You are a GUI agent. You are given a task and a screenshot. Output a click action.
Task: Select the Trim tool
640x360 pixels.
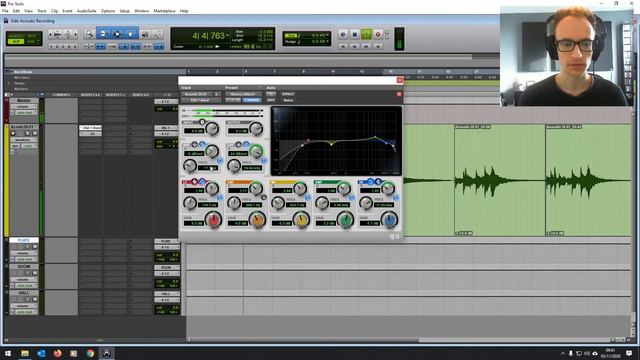(103, 35)
